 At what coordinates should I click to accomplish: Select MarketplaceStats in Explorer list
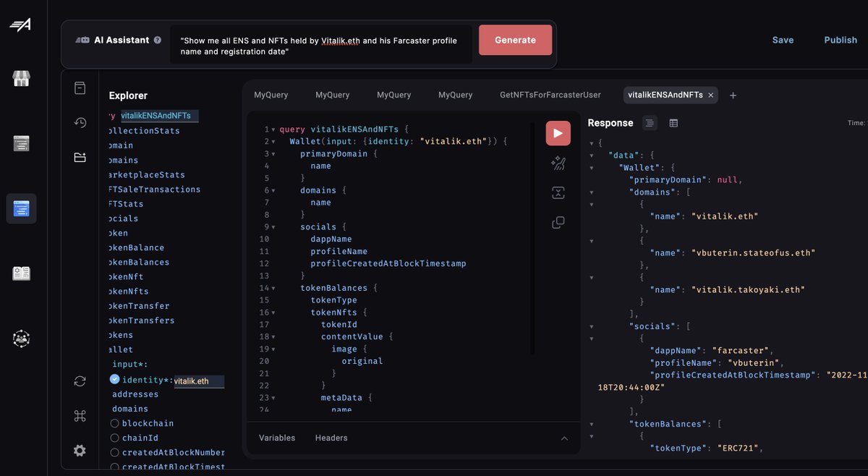pos(147,175)
